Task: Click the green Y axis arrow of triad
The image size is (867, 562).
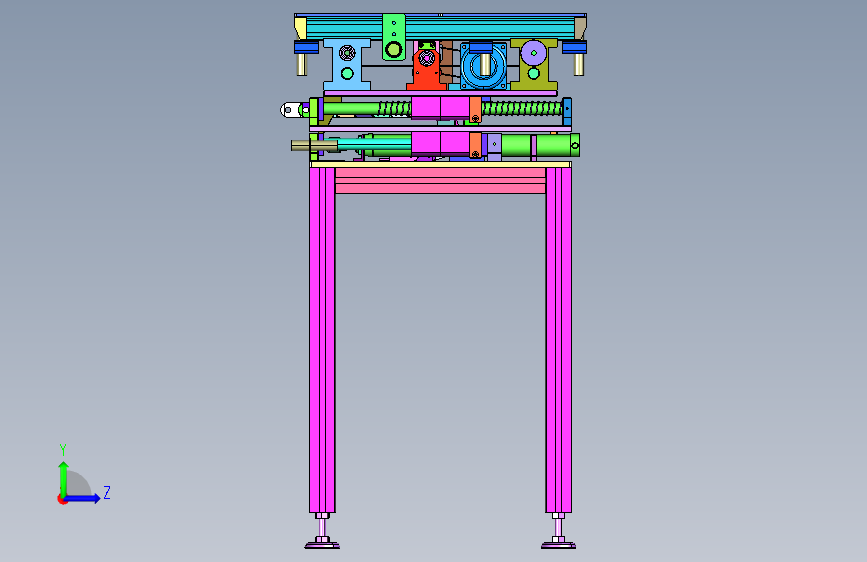Action: click(x=64, y=478)
